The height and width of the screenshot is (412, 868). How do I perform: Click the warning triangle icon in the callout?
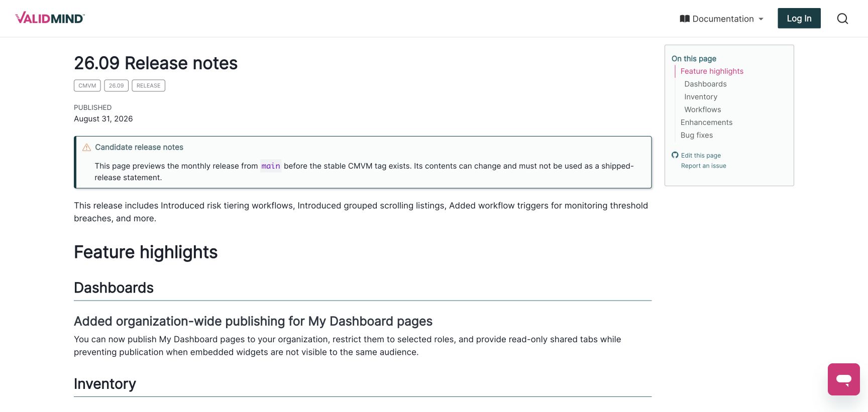(86, 147)
